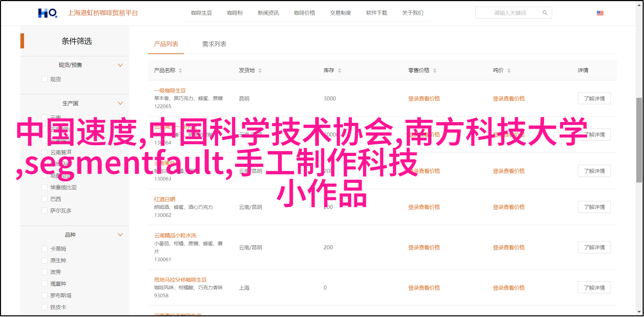Check the 铁皮卡 variety checkbox

pyautogui.click(x=44, y=307)
